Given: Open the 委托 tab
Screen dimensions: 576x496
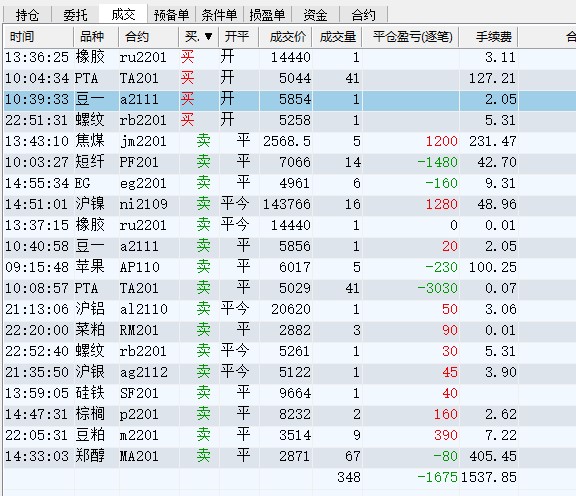Looking at the screenshot, I should 75,15.
